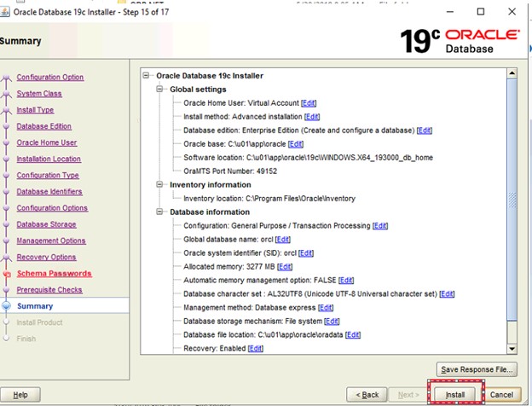Viewport: 532px width, 406px height.
Task: Open Help for the installer
Action: point(20,395)
